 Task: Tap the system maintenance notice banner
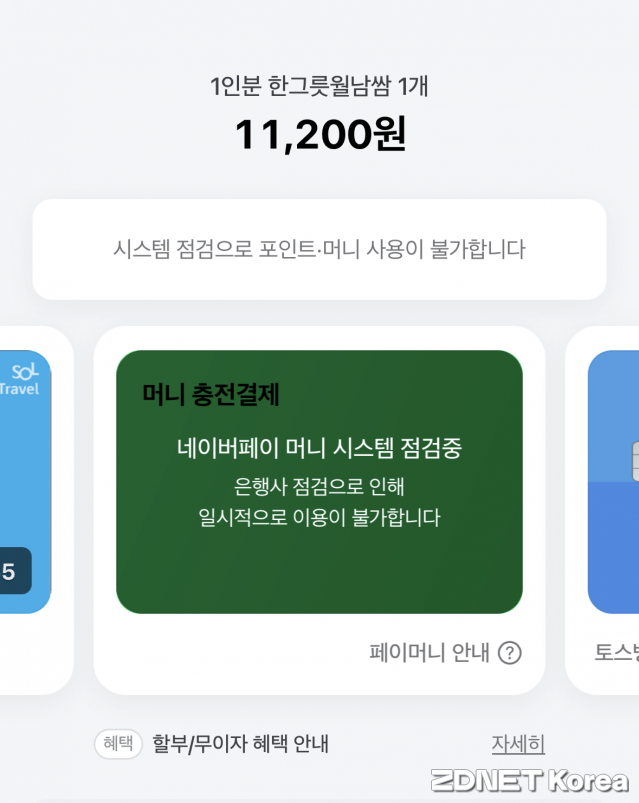(x=319, y=249)
